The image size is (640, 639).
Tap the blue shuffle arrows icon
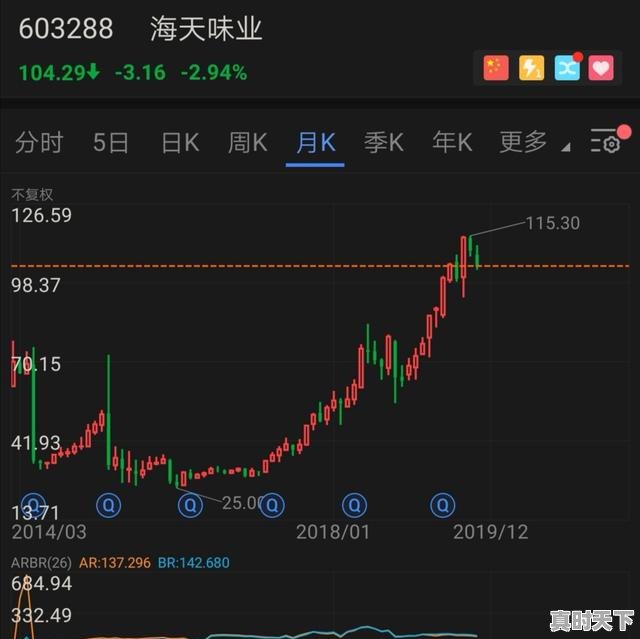point(567,68)
